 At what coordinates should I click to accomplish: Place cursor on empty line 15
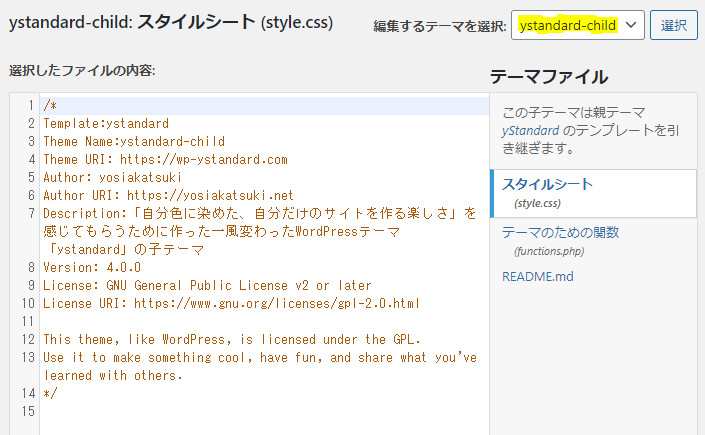click(264, 412)
